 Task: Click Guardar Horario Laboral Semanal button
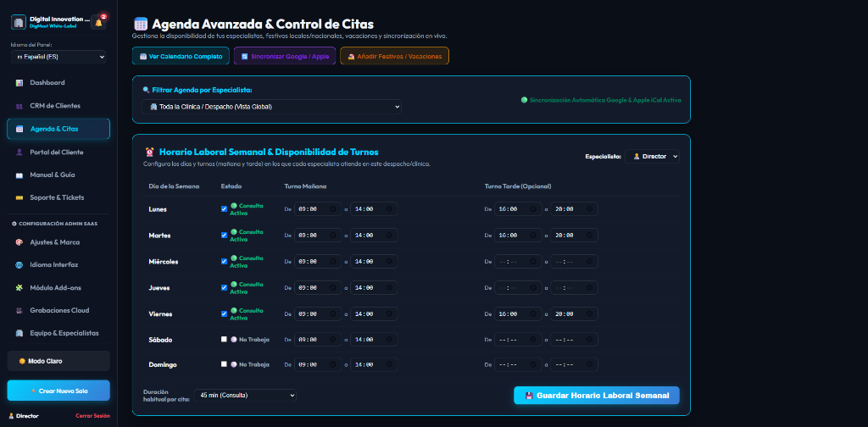click(597, 396)
